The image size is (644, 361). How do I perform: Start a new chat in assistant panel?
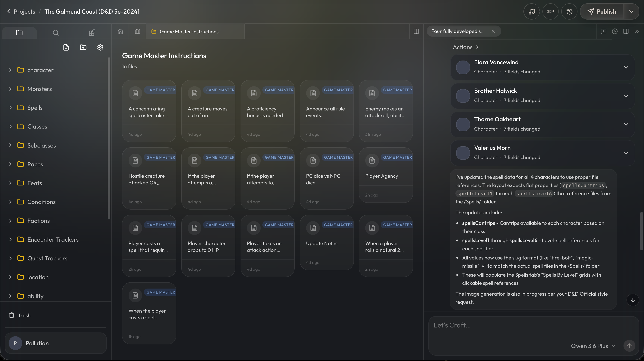604,31
